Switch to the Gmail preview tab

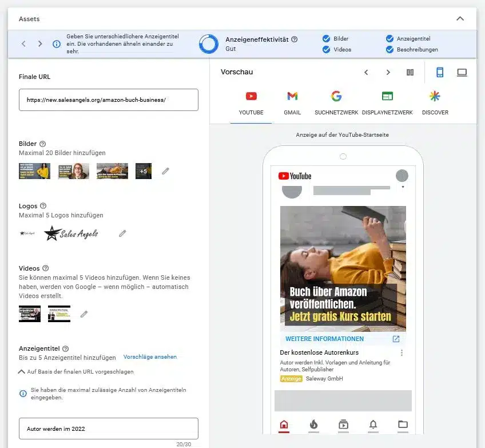292,104
